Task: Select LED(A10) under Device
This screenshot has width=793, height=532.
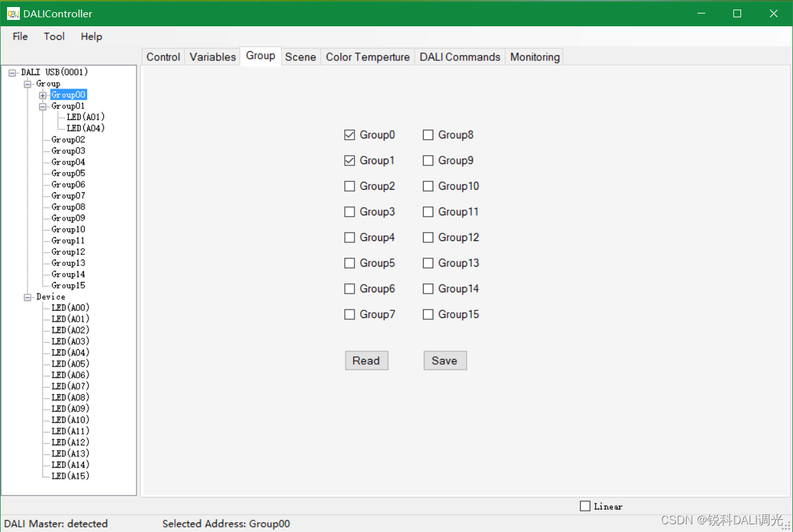Action: point(71,420)
